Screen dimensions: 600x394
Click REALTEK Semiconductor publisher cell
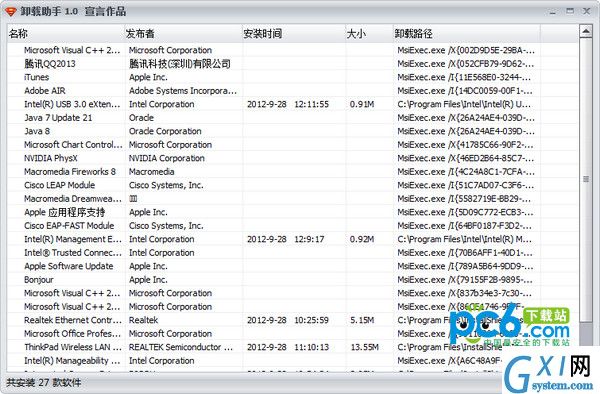[181, 347]
